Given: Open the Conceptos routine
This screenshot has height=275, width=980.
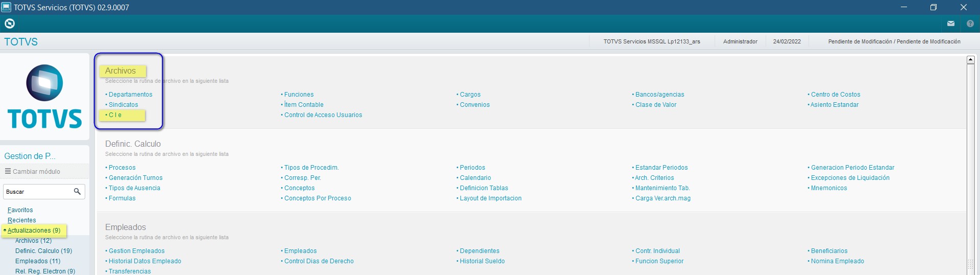Looking at the screenshot, I should 300,188.
